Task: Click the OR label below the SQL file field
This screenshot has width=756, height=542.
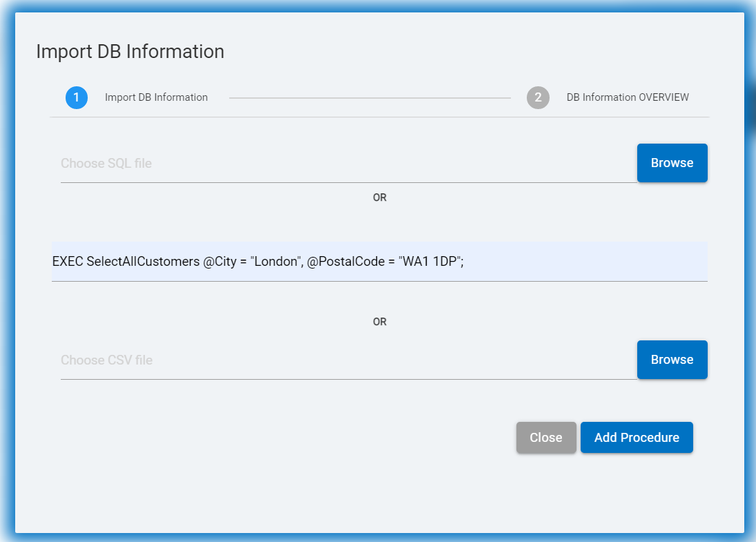Action: (380, 197)
